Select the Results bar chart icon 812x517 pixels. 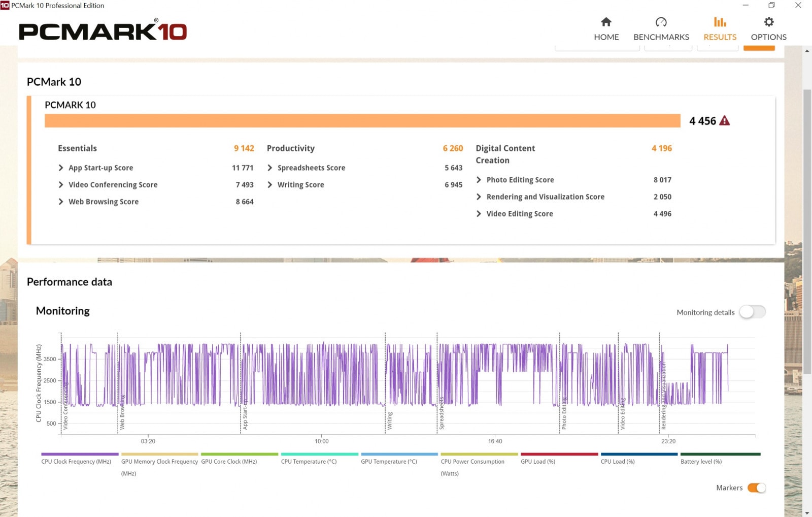click(x=720, y=22)
